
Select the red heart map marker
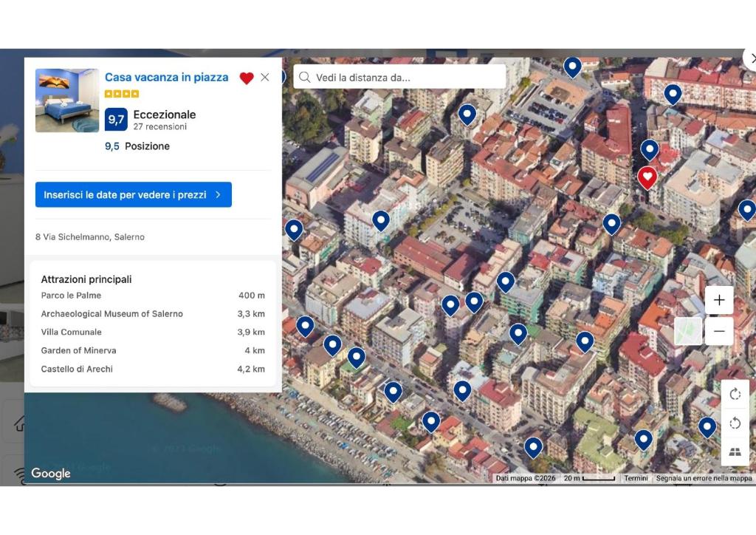647,178
